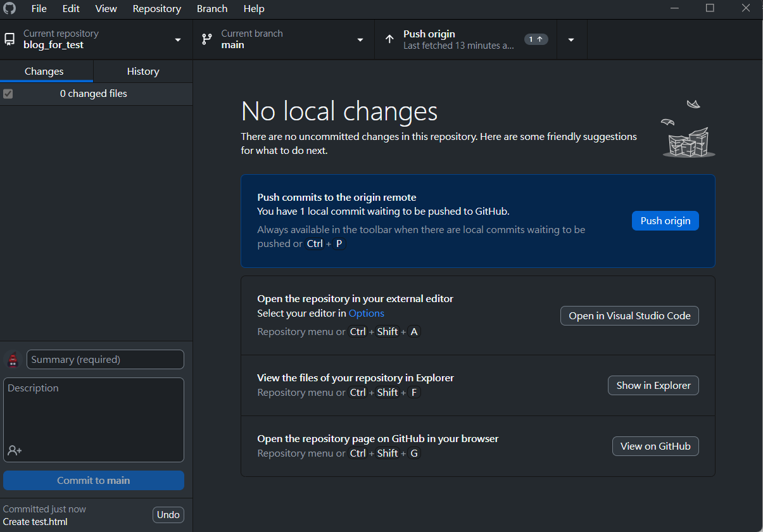This screenshot has width=763, height=532.
Task: Click Open the repository in external editor text
Action: tap(355, 298)
